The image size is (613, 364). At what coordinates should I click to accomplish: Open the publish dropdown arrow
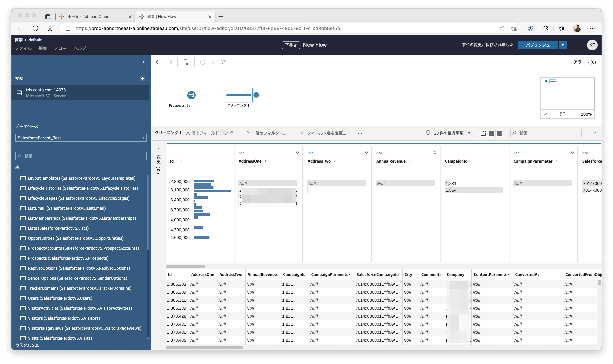563,45
